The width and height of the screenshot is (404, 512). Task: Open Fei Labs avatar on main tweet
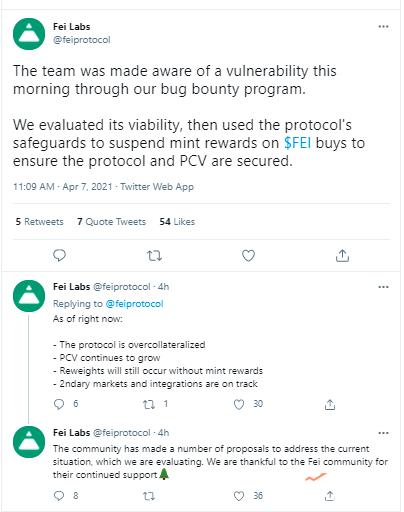(x=29, y=34)
